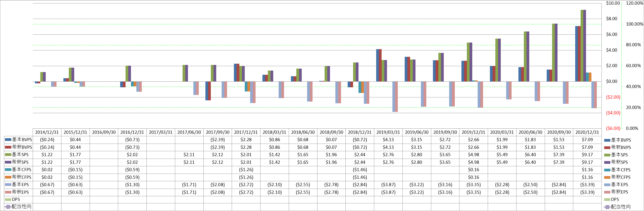
Task: Click the orange 希釈CFPS swatch in left table legend
Action: coord(8,177)
